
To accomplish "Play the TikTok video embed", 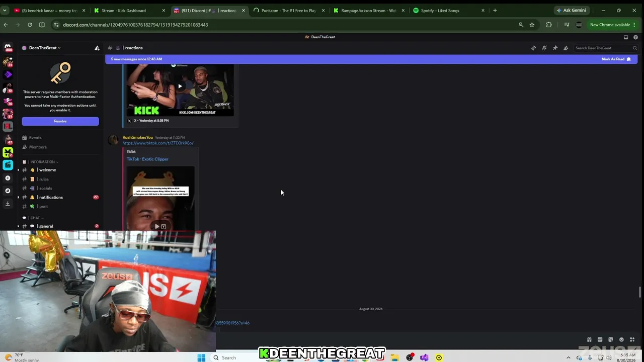I will 157,227.
